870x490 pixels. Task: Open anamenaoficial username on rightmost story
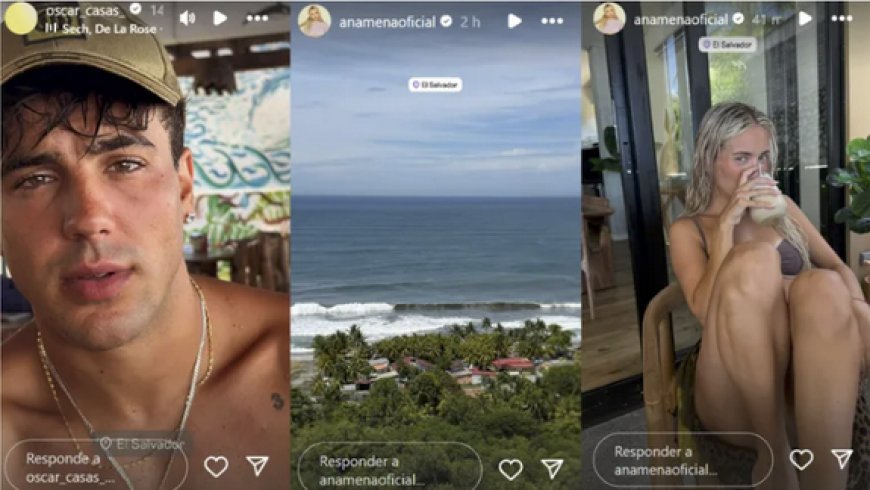(681, 20)
